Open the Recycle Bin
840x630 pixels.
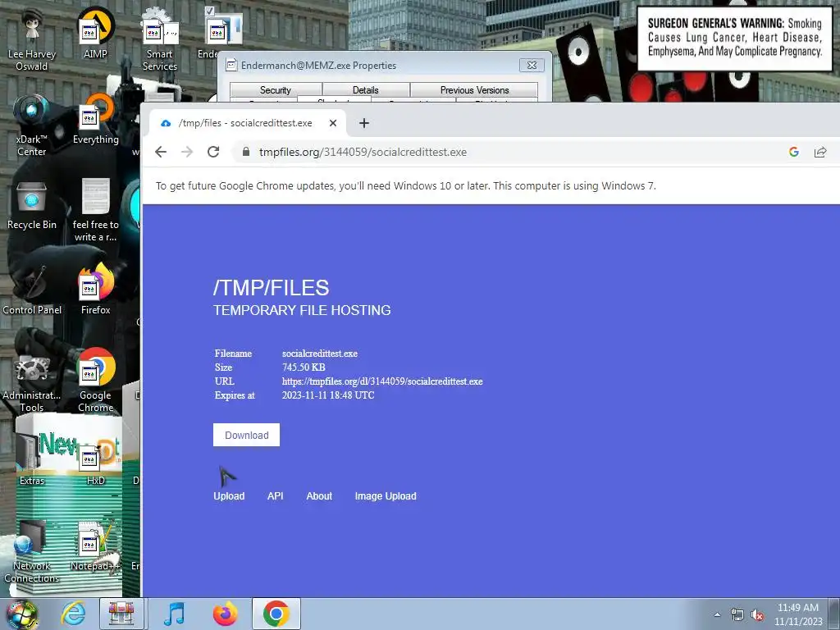coord(32,204)
